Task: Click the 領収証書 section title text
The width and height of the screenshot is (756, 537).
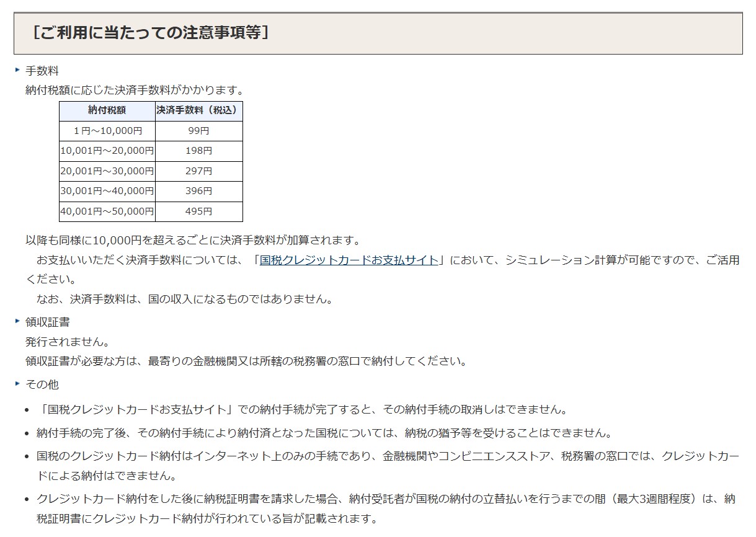Action: click(x=48, y=322)
